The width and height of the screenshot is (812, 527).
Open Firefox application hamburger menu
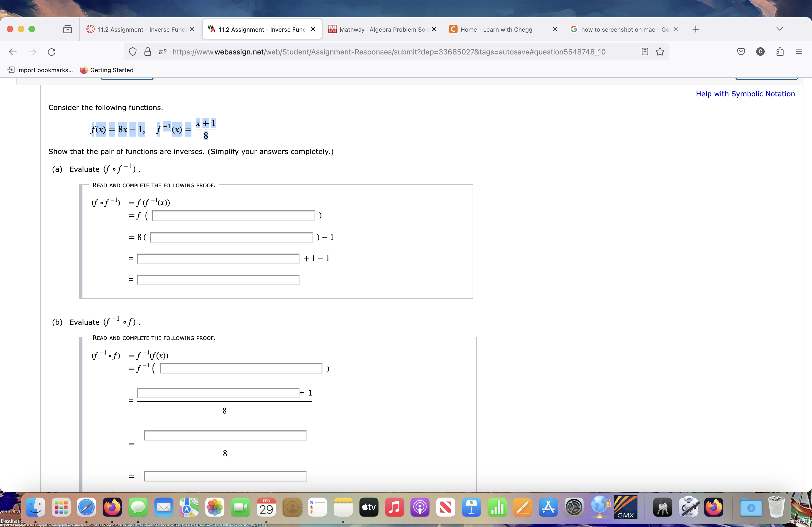point(799,52)
